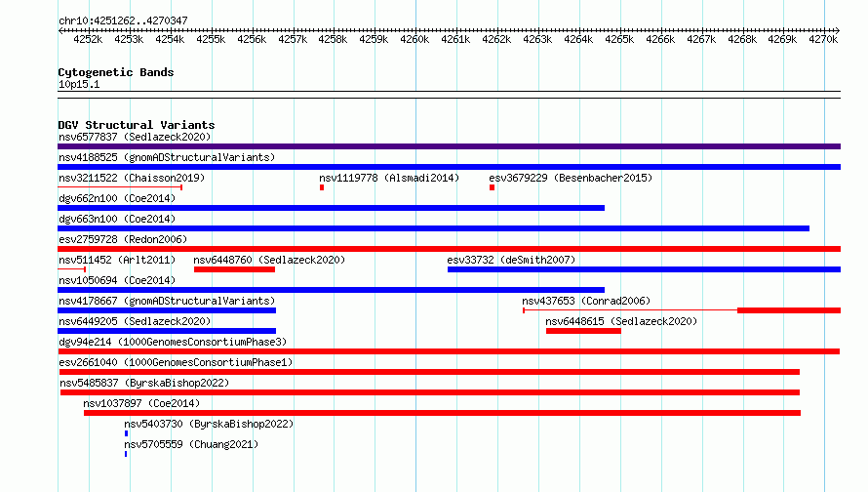Click the dgv663n100 (Coe2014) blue bar
The width and height of the screenshot is (868, 492).
tap(433, 228)
